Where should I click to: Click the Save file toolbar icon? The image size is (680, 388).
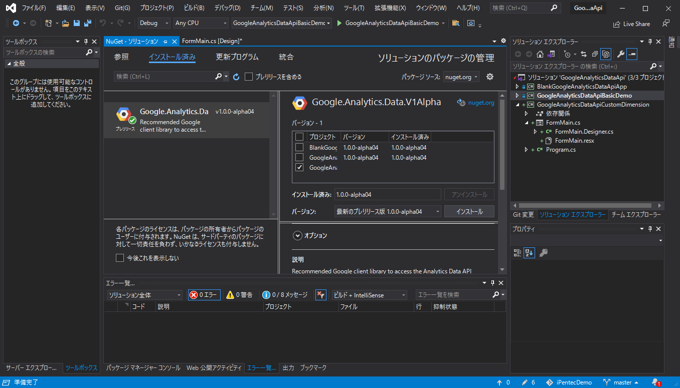[77, 23]
